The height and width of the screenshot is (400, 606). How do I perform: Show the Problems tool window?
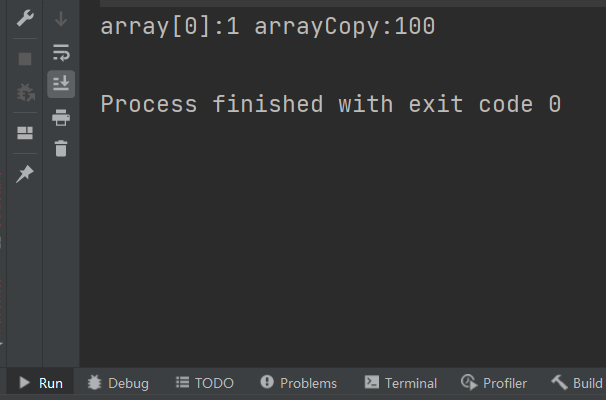point(298,383)
